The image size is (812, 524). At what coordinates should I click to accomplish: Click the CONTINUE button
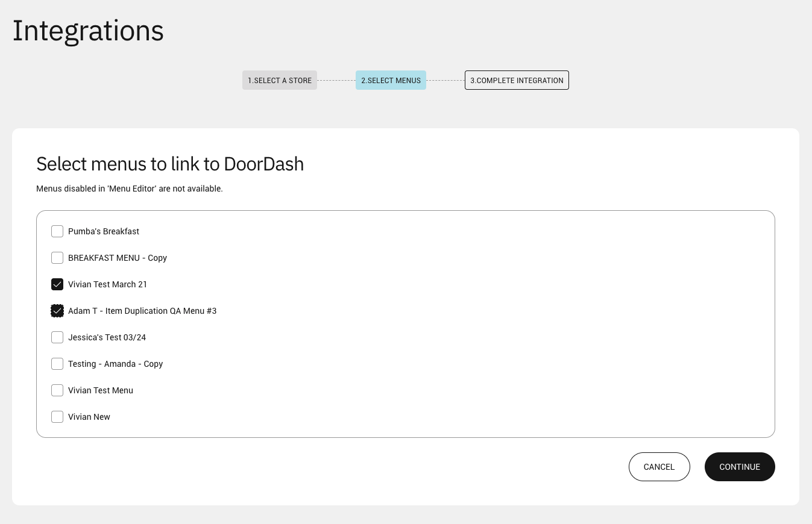[740, 467]
